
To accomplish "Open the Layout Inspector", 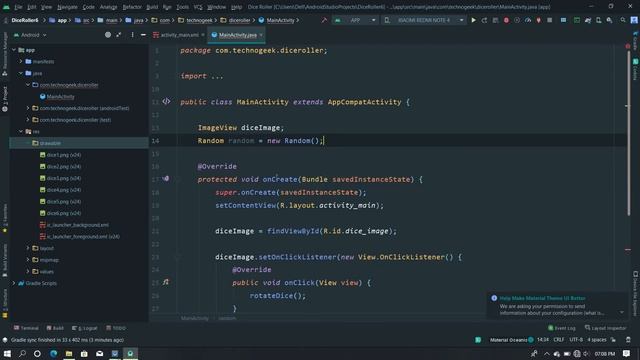I will tap(605, 328).
